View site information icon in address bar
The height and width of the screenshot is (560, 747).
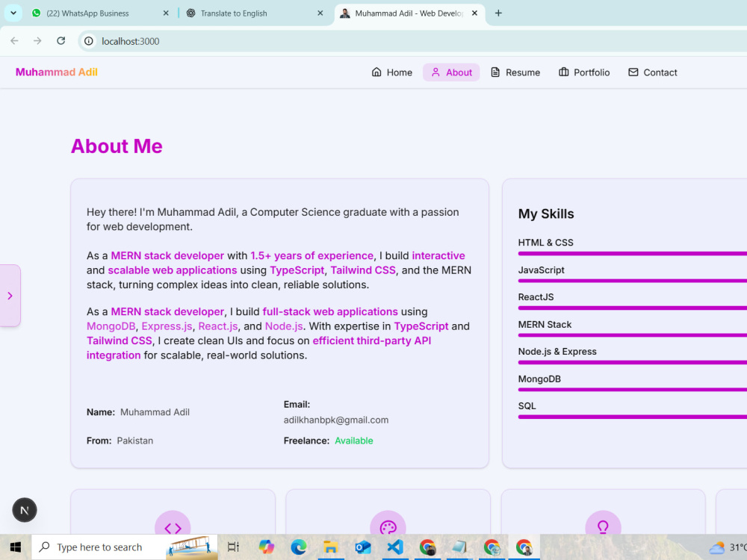(89, 41)
